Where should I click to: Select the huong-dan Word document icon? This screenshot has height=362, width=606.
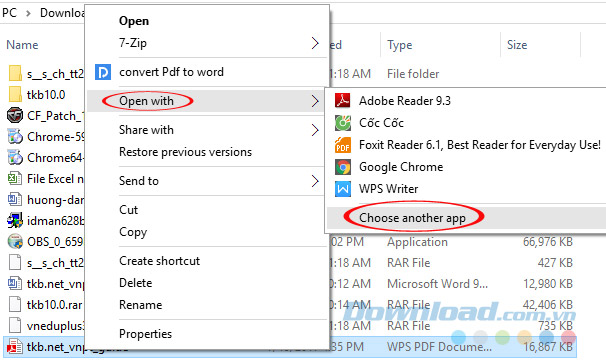15,199
